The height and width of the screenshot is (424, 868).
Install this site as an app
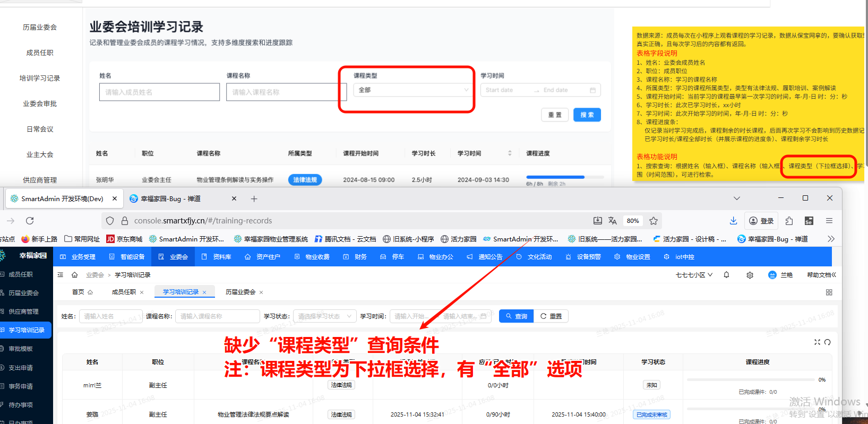click(x=598, y=221)
